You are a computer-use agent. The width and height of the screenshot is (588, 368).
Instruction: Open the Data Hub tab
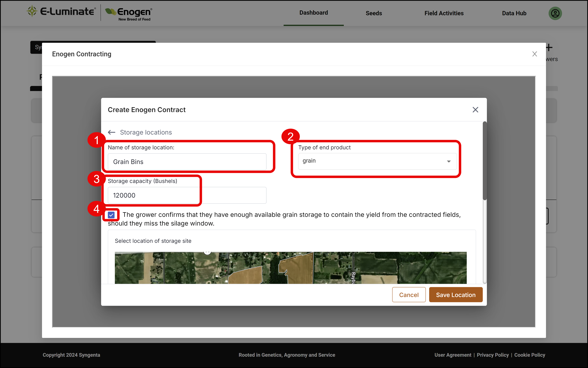click(514, 13)
